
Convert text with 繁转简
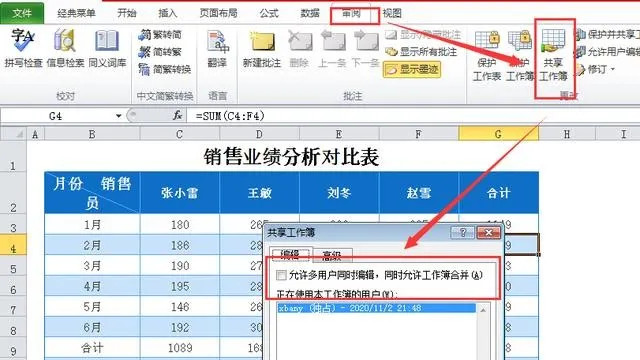tap(160, 35)
